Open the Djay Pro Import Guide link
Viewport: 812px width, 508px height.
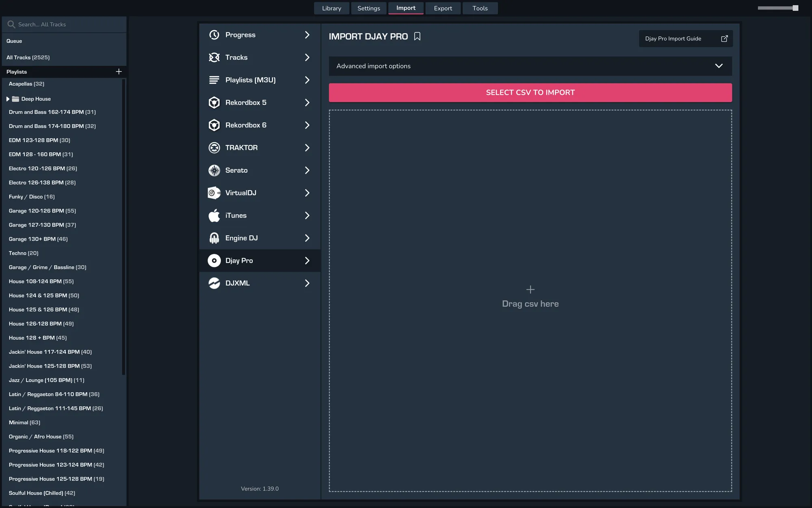click(x=685, y=39)
